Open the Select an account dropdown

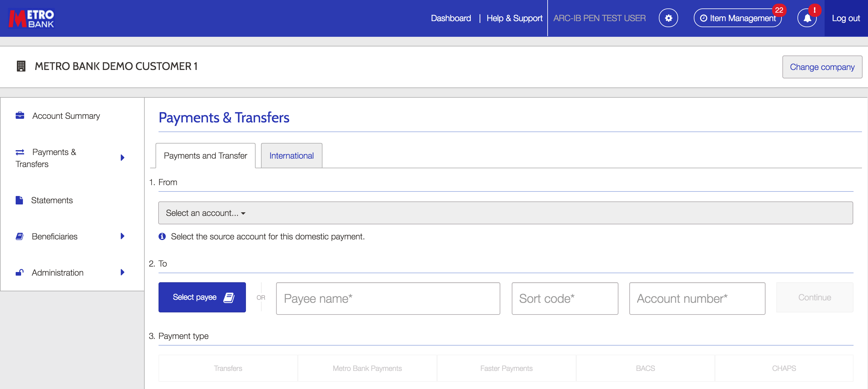505,213
